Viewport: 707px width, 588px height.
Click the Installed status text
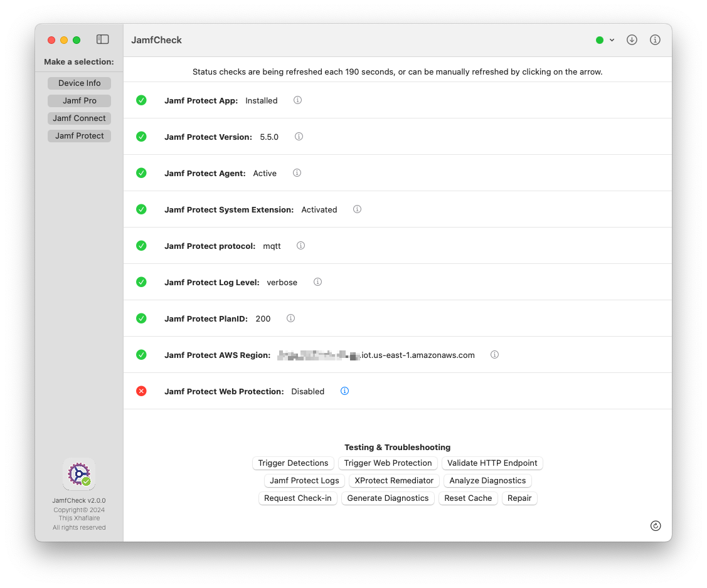[x=262, y=100]
